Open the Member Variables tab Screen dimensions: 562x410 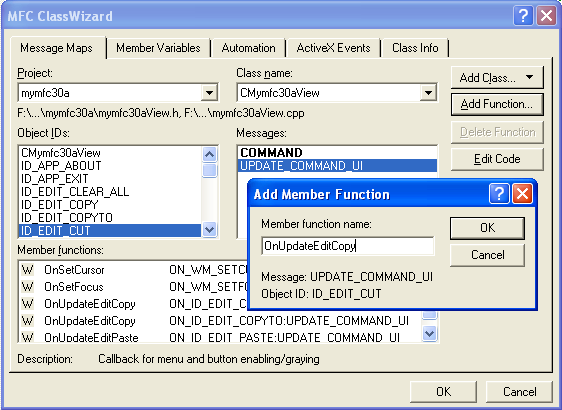point(158,48)
